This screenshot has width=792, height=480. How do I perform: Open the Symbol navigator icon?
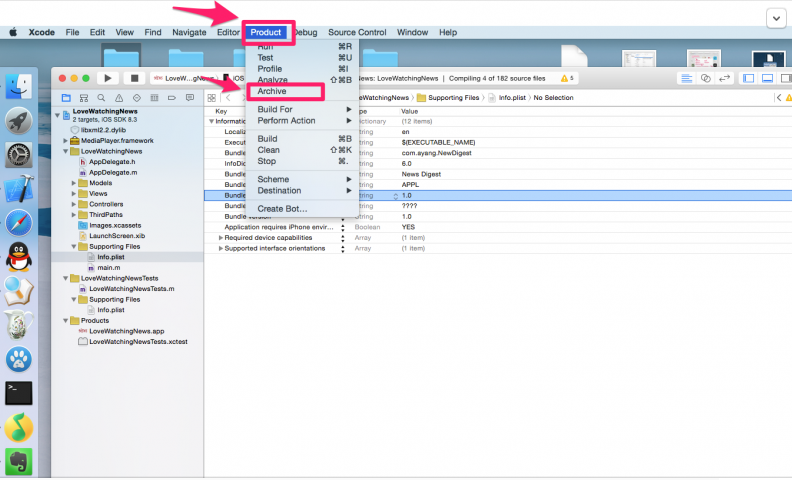pyautogui.click(x=84, y=98)
